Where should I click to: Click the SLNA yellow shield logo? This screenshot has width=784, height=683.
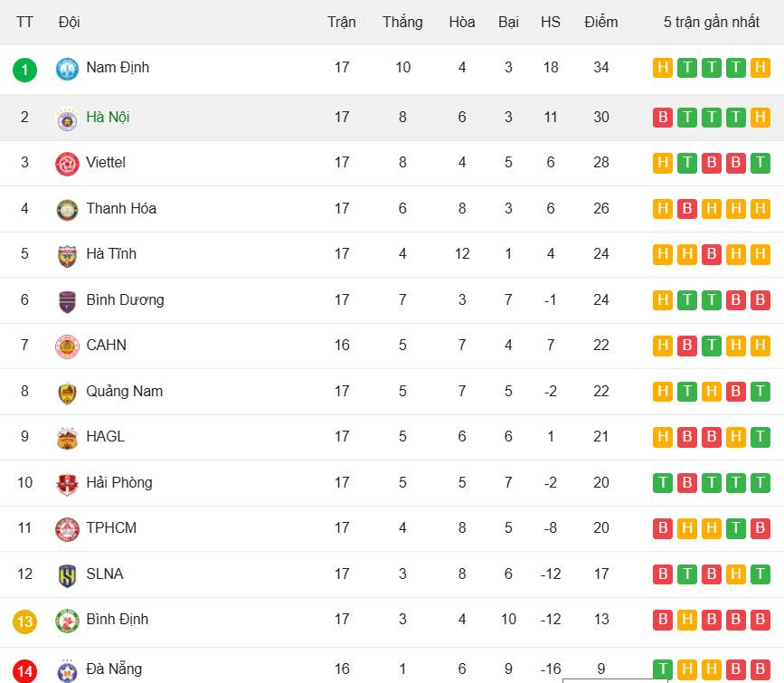(67, 575)
